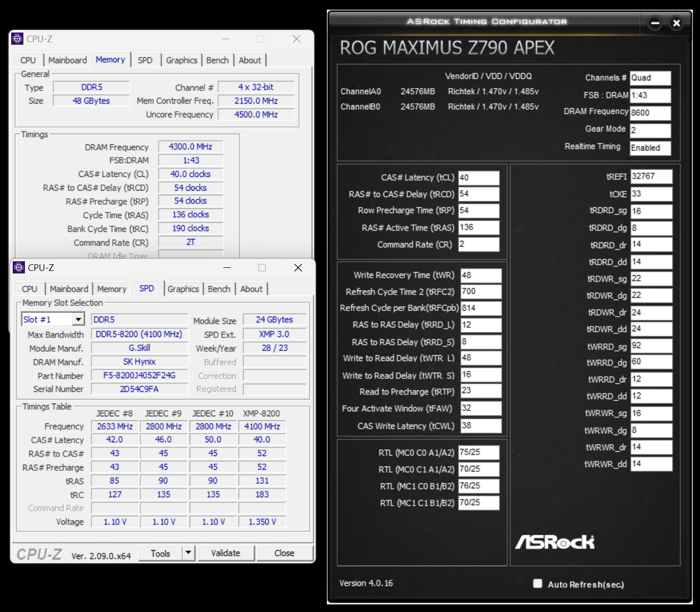Select the DRAM Frequency field showing 8600
Screen dimensions: 700x612
click(x=650, y=112)
